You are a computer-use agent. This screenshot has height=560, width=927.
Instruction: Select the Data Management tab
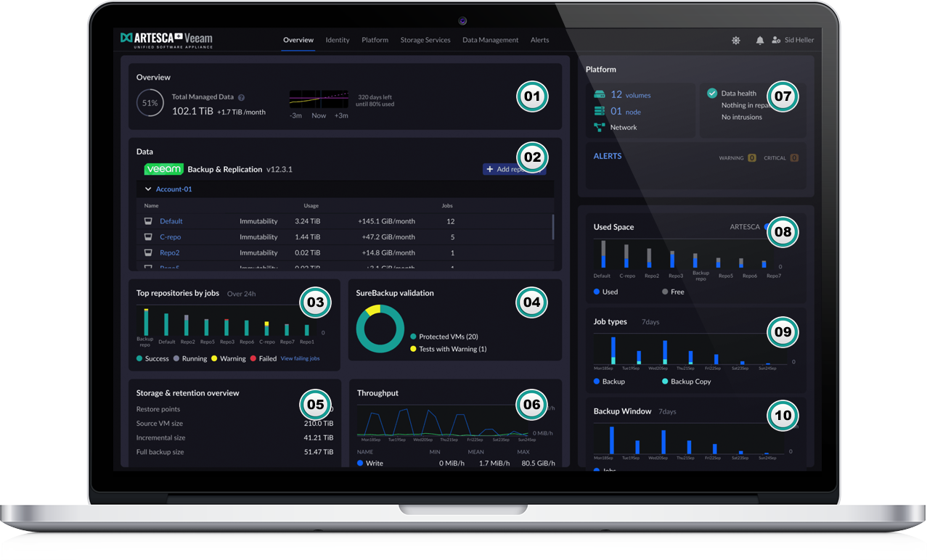click(491, 40)
